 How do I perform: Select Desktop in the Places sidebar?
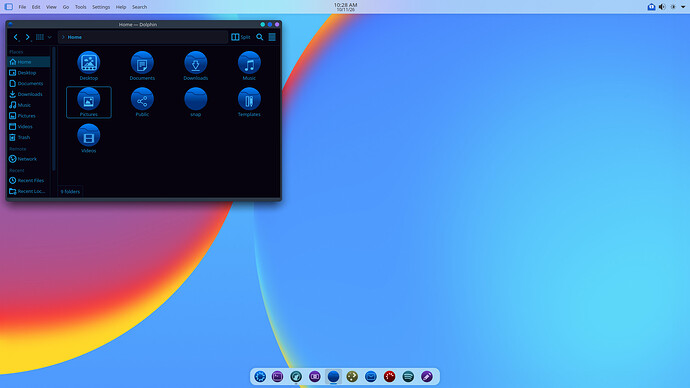click(29, 73)
